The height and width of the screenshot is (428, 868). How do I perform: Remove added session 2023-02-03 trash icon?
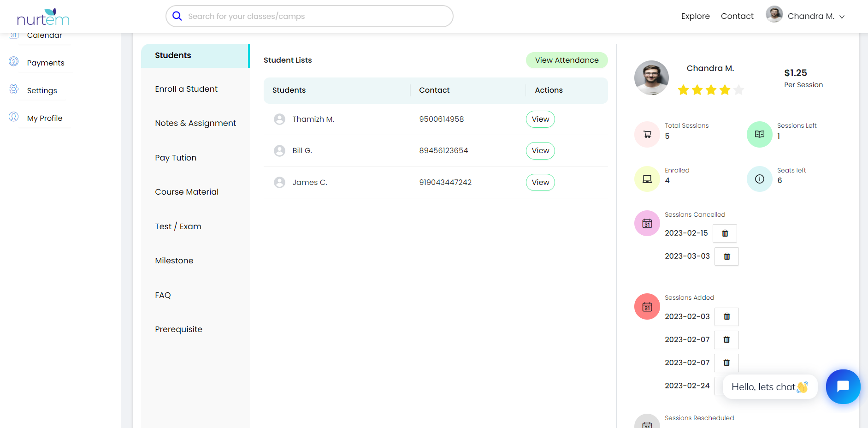(x=726, y=316)
